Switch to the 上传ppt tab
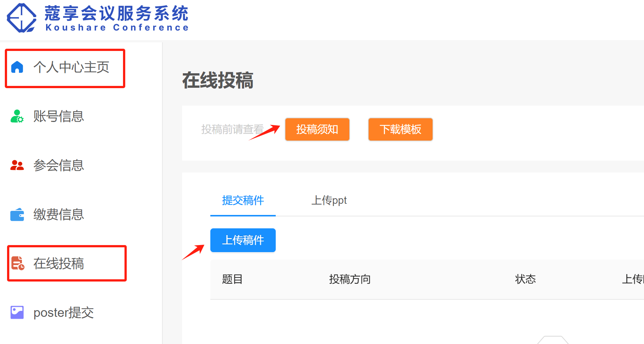Image resolution: width=644 pixels, height=344 pixels. tap(329, 200)
